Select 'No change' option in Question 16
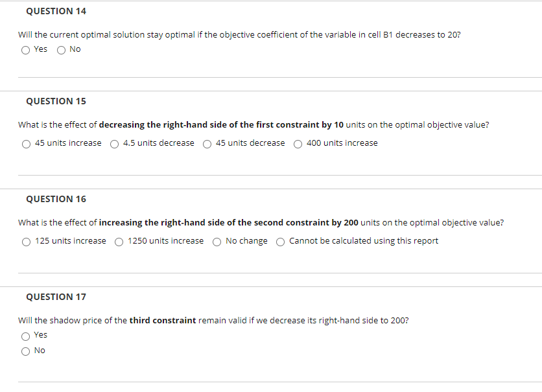Screen dimensions: 542x392 (x=216, y=241)
